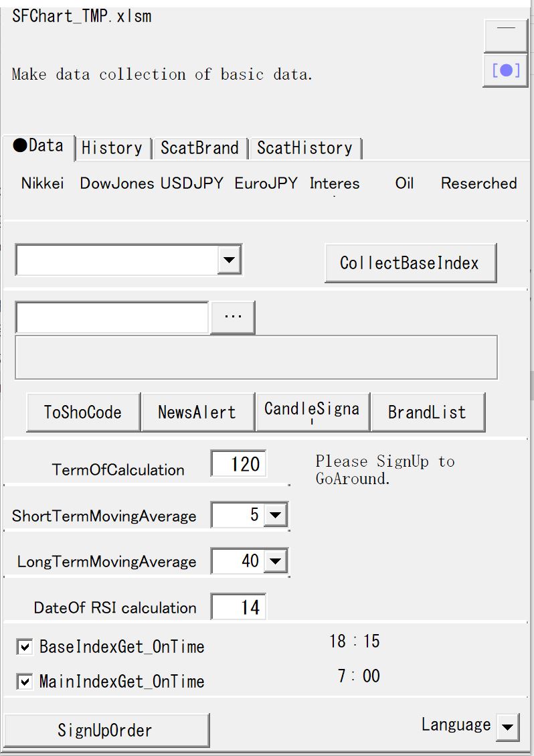534x756 pixels.
Task: Open the Language dropdown
Action: pos(508,727)
